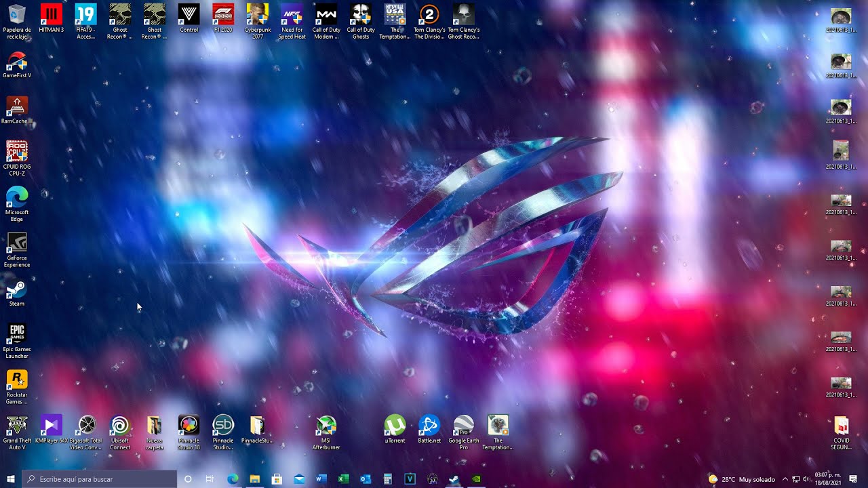868x488 pixels.
Task: Open the clock showing 03:07 p. m.
Action: tap(827, 479)
